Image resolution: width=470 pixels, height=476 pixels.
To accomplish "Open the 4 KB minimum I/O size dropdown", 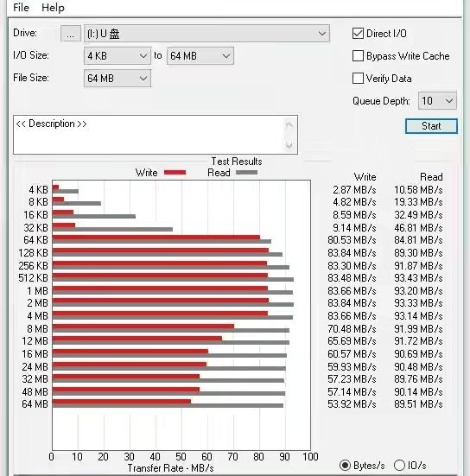I will (117, 56).
